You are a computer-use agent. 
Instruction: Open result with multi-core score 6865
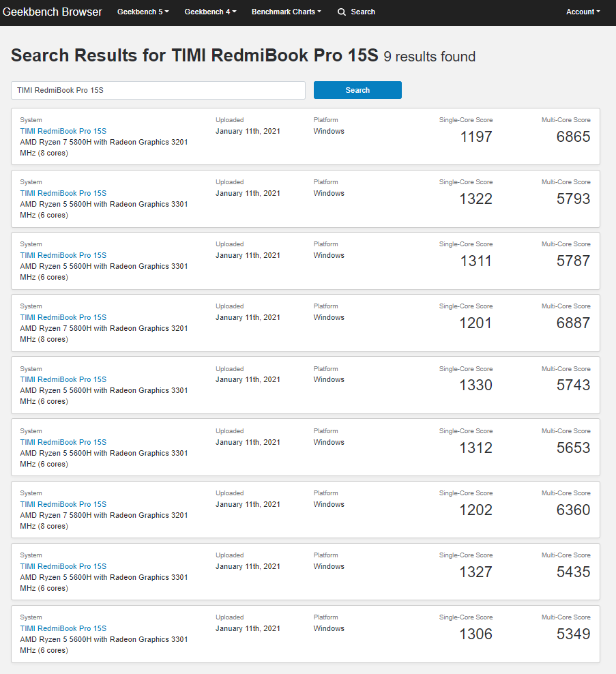tap(63, 131)
